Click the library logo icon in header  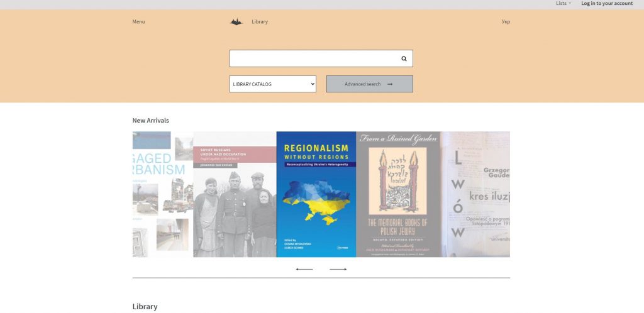click(236, 22)
